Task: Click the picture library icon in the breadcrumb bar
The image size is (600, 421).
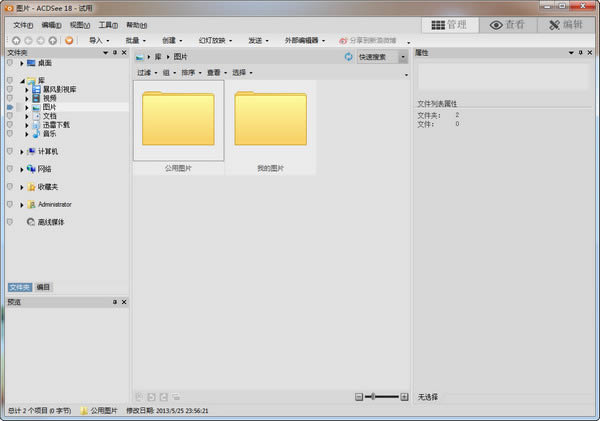Action: pos(140,57)
